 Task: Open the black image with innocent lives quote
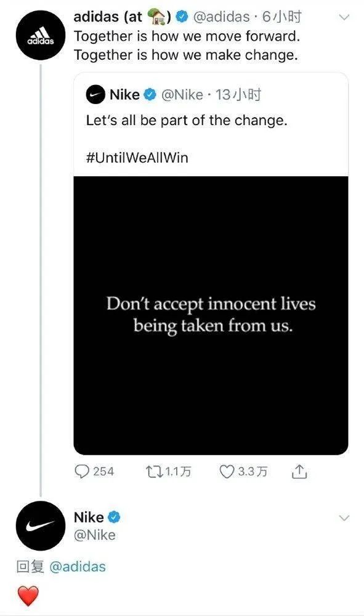[x=211, y=315]
